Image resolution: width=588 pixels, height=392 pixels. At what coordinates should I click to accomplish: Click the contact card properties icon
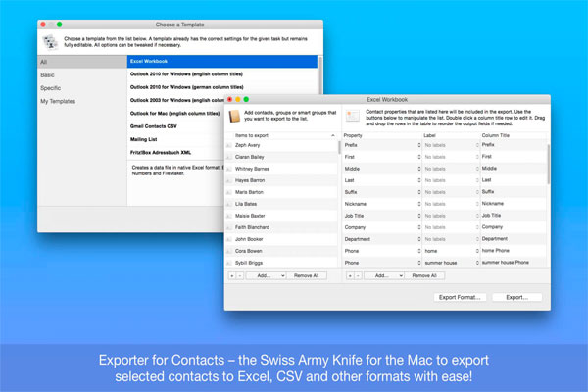coord(353,117)
